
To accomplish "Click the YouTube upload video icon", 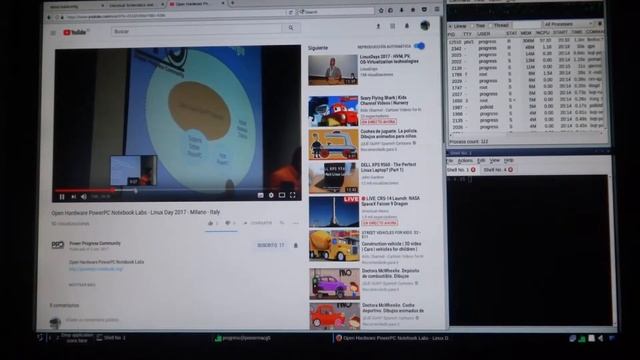I will click(x=378, y=26).
